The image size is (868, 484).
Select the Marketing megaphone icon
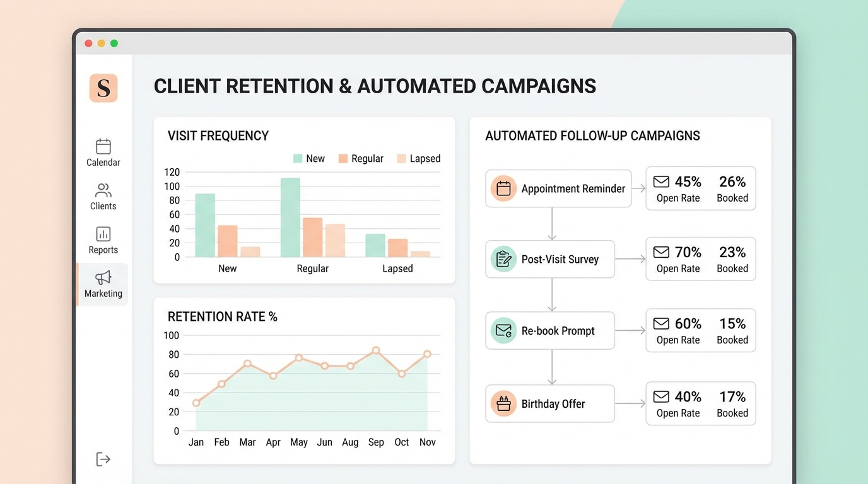point(103,277)
